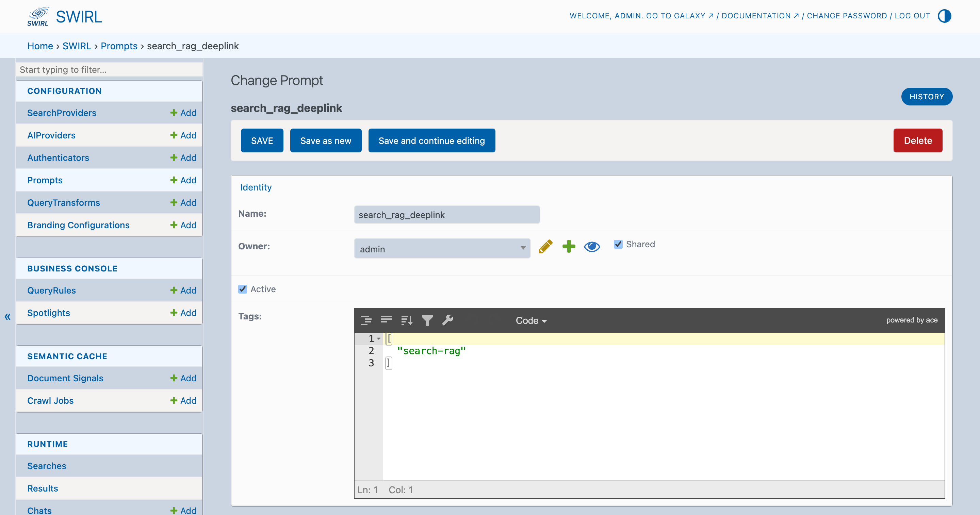980x515 pixels.
Task: Click the SAVE button
Action: (262, 141)
